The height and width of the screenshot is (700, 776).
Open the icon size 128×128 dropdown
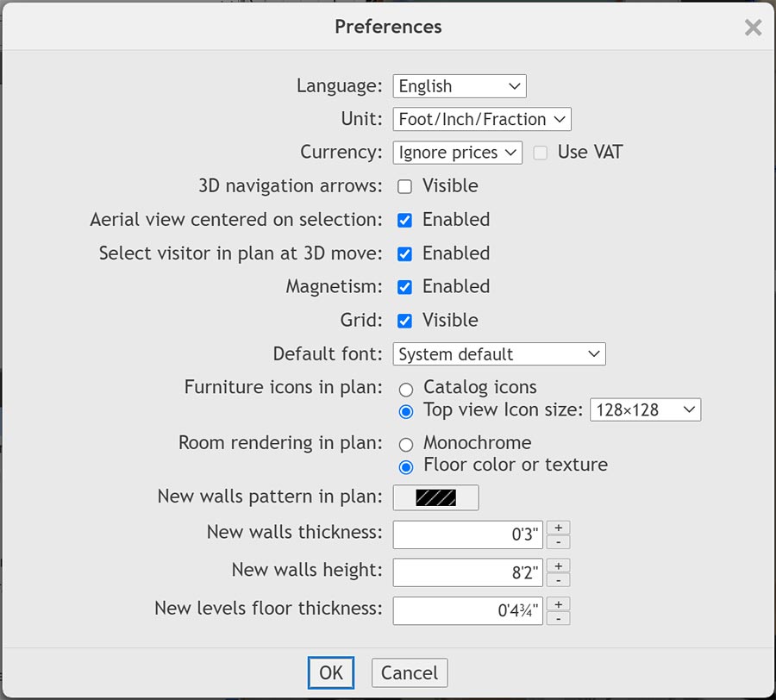point(645,410)
